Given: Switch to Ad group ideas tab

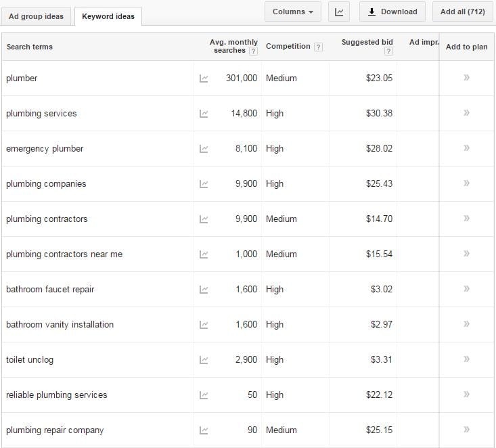Looking at the screenshot, I should tap(37, 16).
